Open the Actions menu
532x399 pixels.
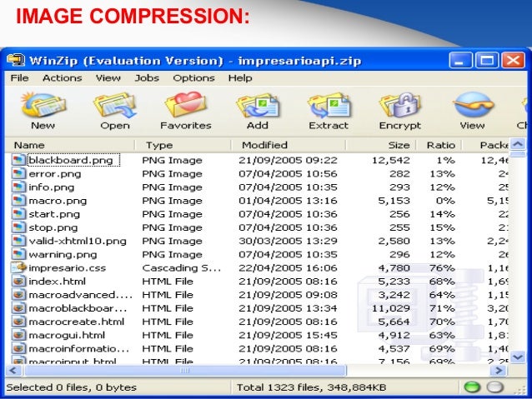click(62, 78)
